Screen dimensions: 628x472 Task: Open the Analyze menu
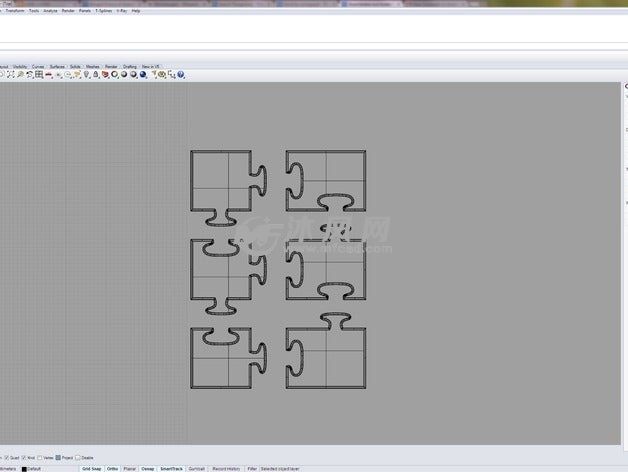click(50, 10)
